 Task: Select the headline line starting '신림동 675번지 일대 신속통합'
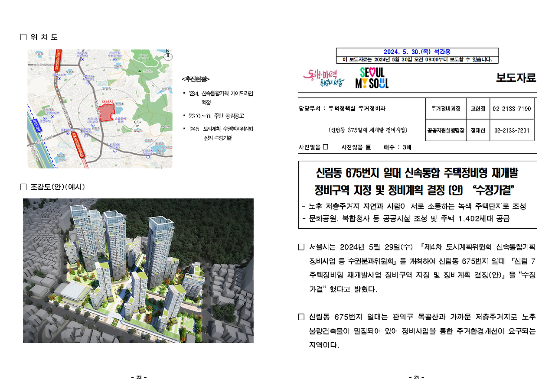coord(417,174)
